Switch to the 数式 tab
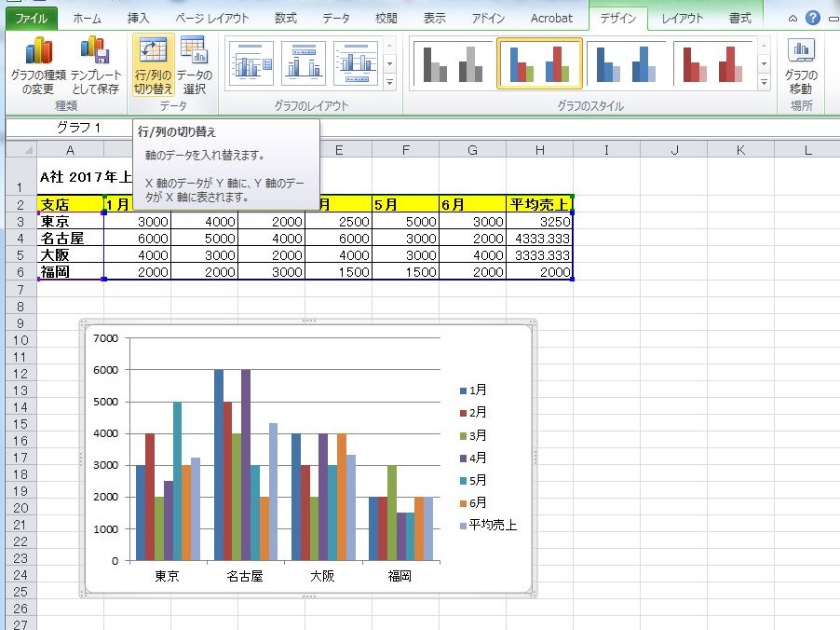This screenshot has height=630, width=840. tap(286, 19)
